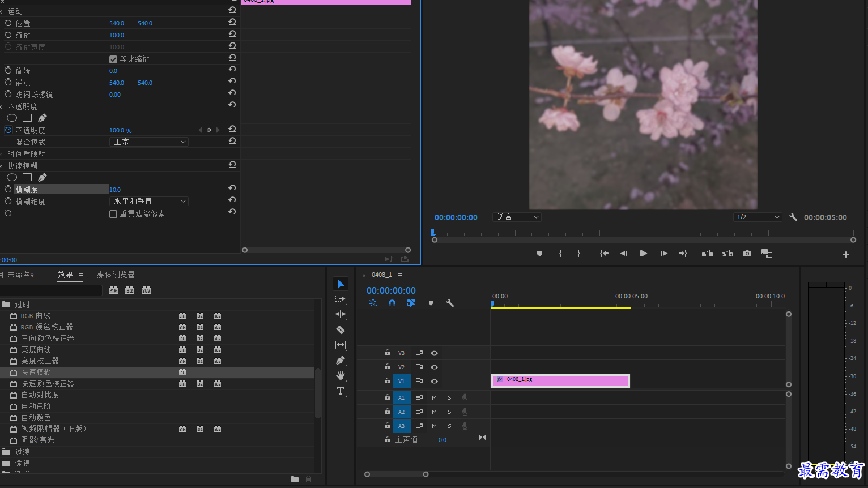Image resolution: width=868 pixels, height=488 pixels.
Task: Reset the 旋转 parameter
Action: (x=232, y=70)
